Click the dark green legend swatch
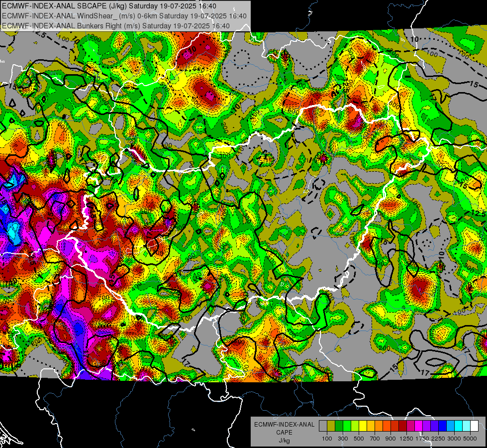 point(339,426)
